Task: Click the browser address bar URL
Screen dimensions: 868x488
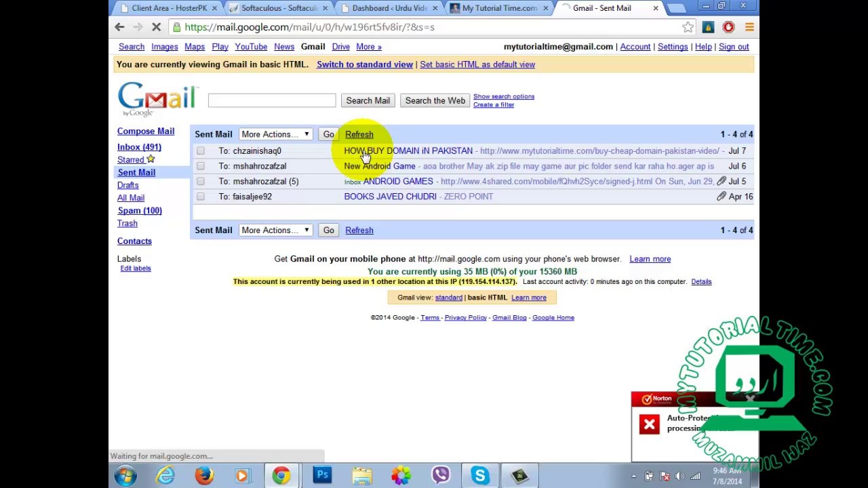Action: 309,27
